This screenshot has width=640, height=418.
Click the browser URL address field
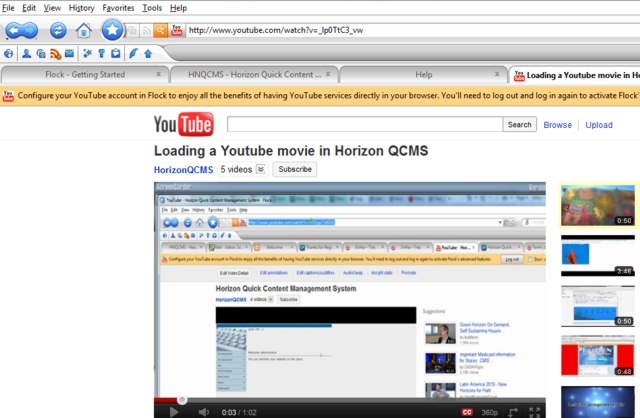412,30
